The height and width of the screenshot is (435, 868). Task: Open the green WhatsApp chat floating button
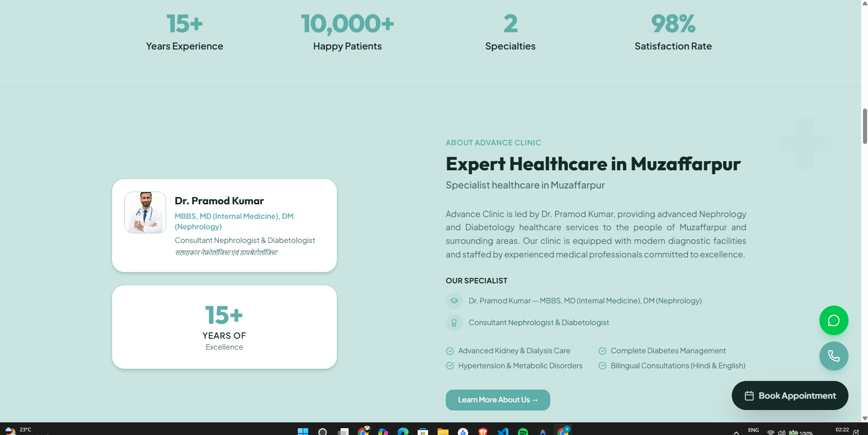[833, 321]
